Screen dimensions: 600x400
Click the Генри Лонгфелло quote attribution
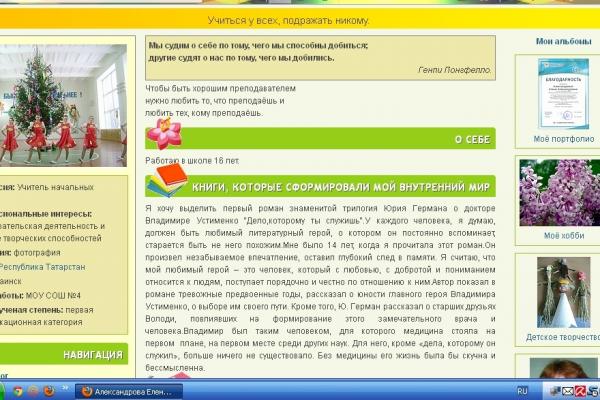[x=454, y=70]
